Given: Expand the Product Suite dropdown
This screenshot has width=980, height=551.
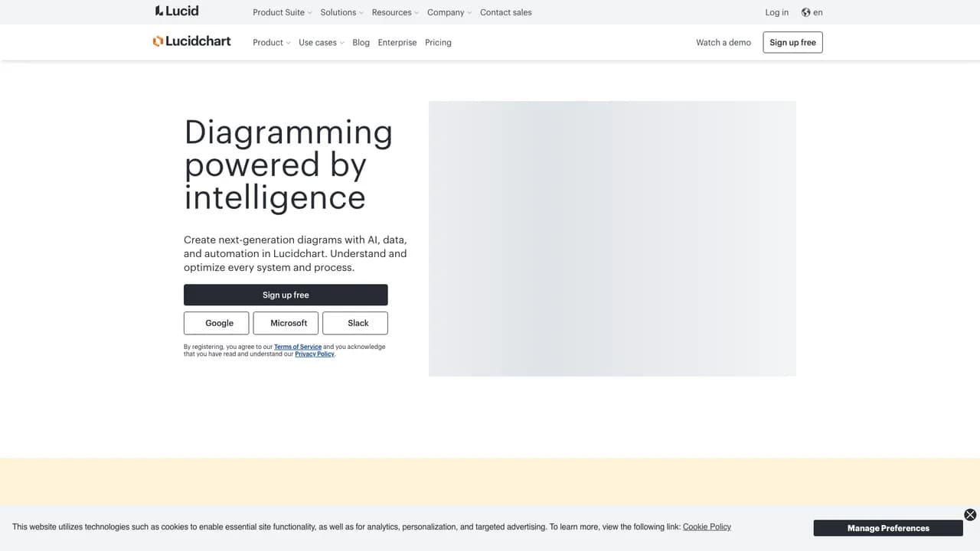Looking at the screenshot, I should [x=283, y=12].
